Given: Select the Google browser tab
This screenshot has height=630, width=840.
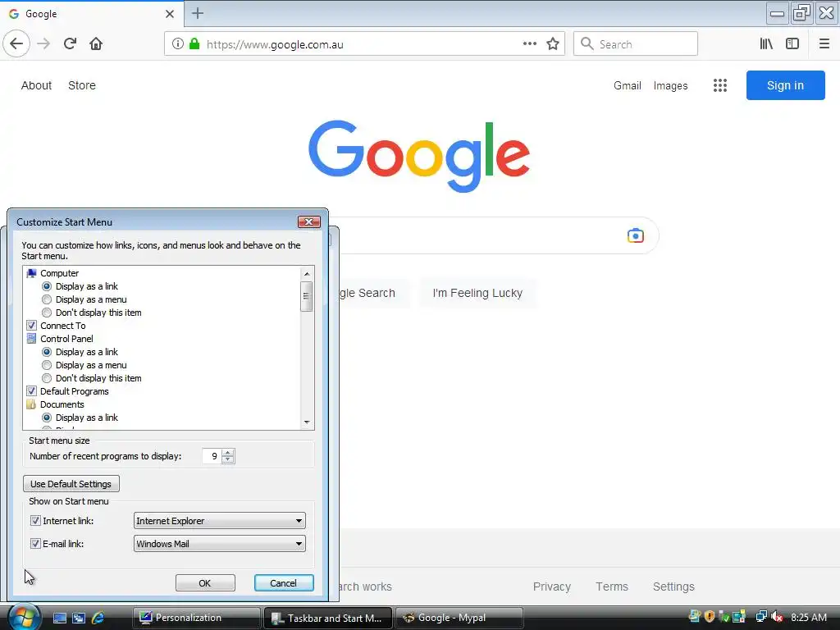Looking at the screenshot, I should coord(91,14).
